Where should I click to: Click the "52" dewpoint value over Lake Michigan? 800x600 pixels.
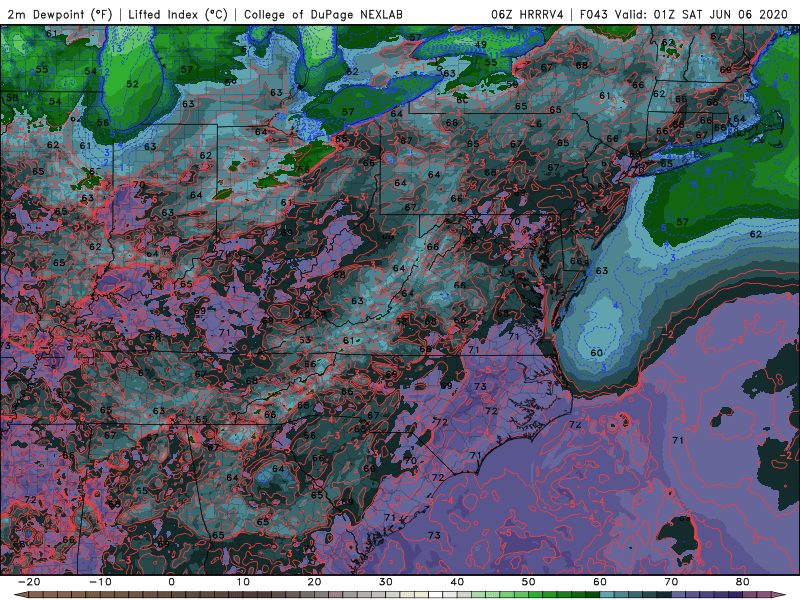[132, 84]
